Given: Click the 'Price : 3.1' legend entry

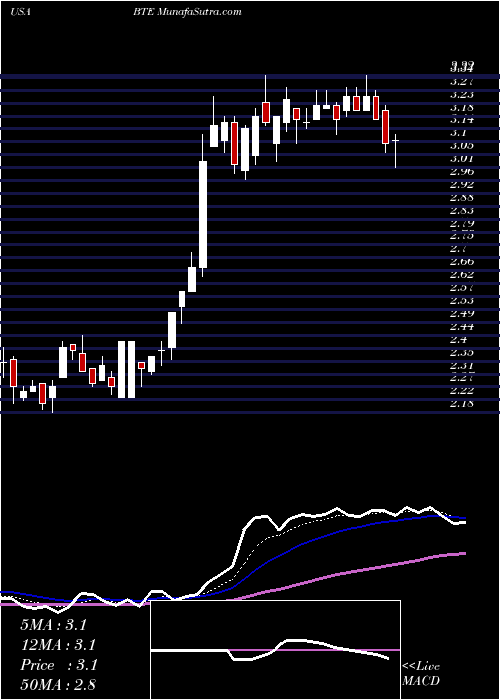Looking at the screenshot, I should (x=58, y=665).
